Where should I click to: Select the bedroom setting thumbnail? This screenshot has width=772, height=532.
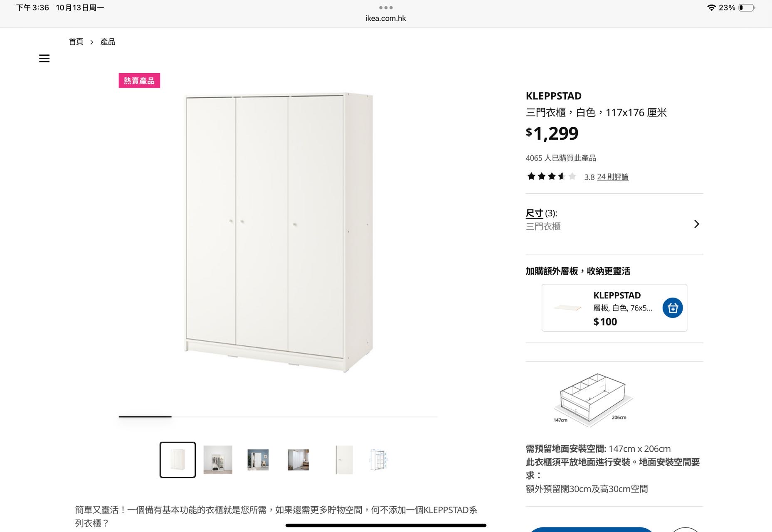point(298,460)
